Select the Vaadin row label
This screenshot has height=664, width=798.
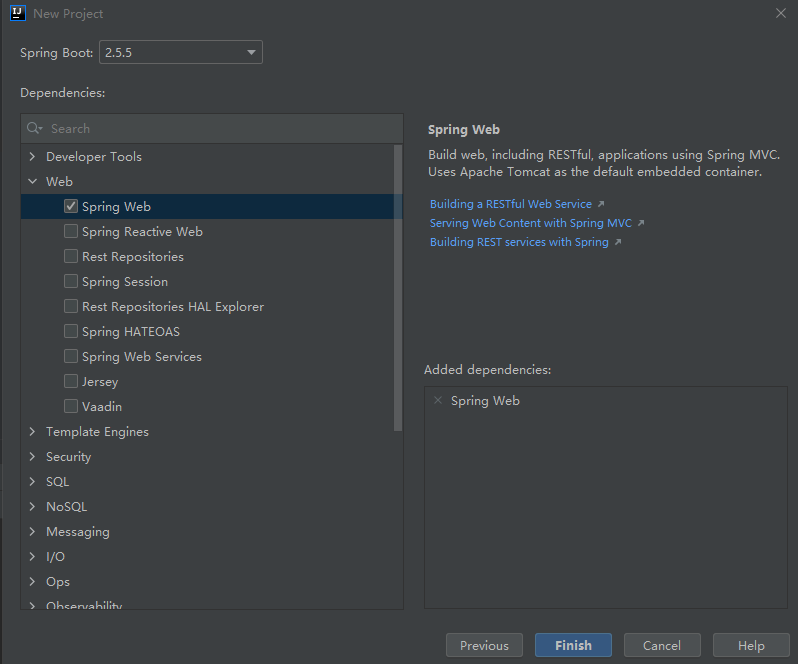102,407
